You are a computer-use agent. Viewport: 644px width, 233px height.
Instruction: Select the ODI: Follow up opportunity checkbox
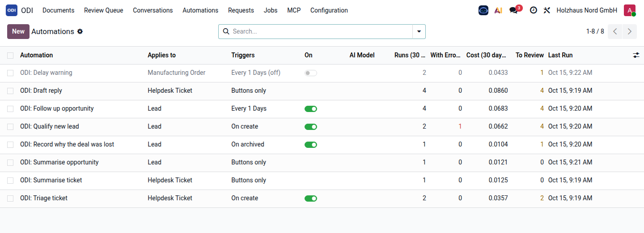10,108
